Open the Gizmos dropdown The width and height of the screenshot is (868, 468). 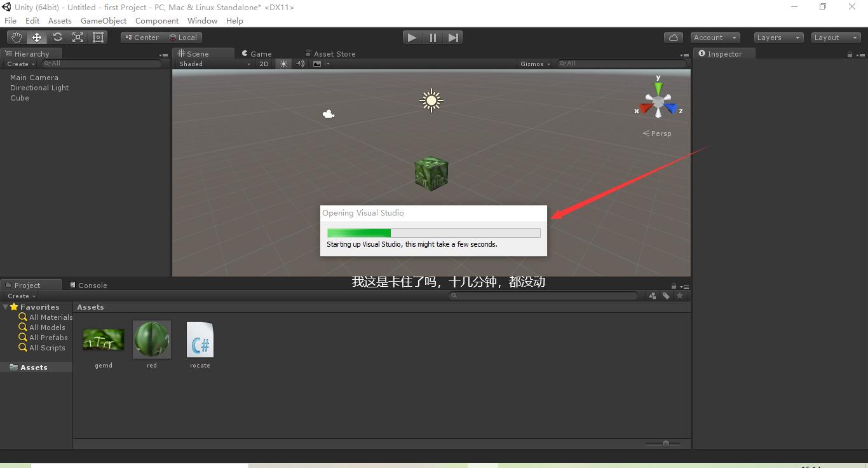point(534,64)
